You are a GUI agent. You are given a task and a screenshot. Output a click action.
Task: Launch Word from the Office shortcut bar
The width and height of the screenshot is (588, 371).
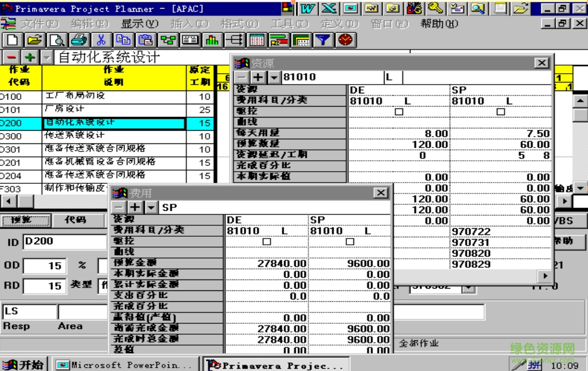(308, 8)
